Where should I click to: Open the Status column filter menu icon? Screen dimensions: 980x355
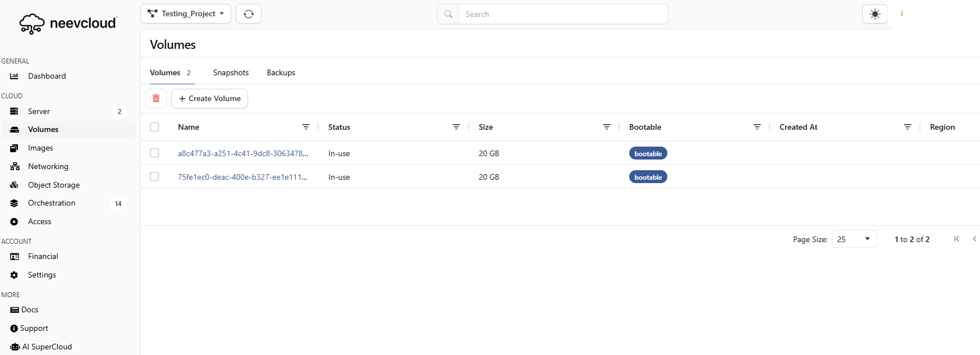tap(456, 127)
